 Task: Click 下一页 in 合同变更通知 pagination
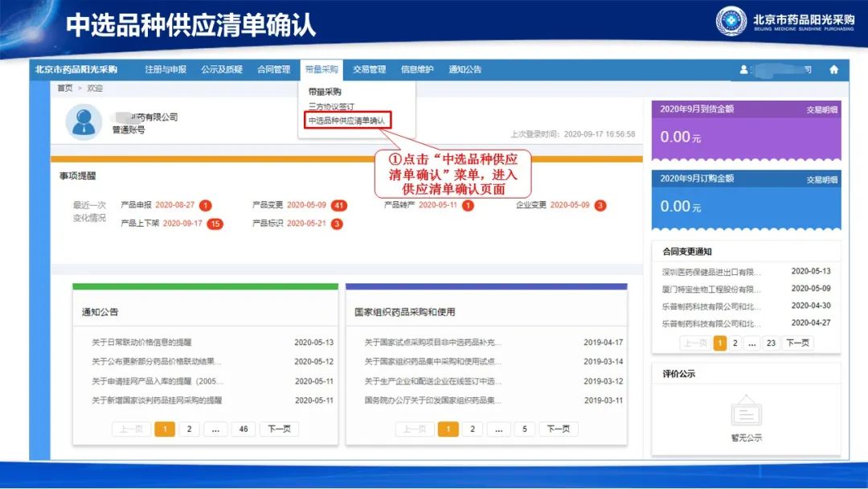(797, 343)
